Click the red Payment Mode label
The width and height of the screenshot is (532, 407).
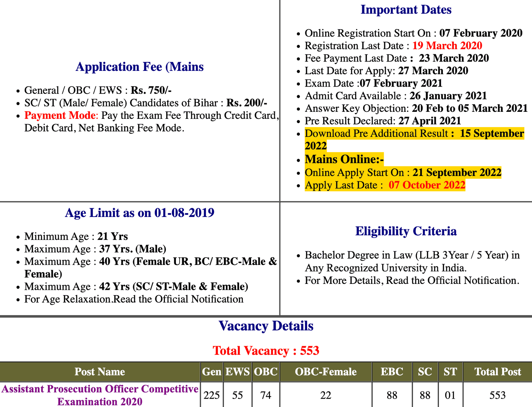coord(60,115)
